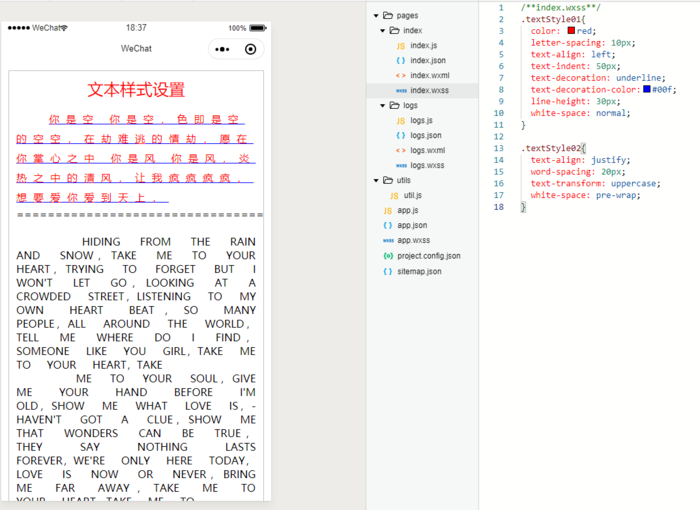Click the JS icon beside index.js

tap(400, 46)
